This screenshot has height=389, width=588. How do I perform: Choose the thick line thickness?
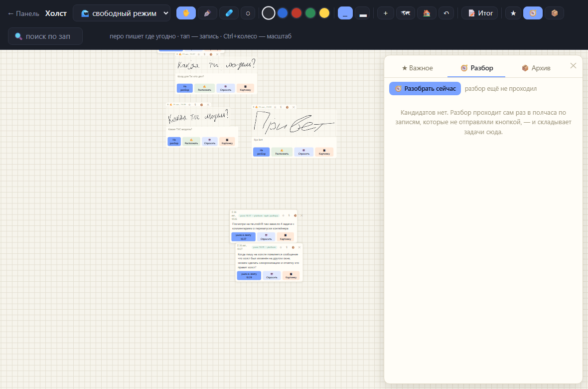coord(363,13)
